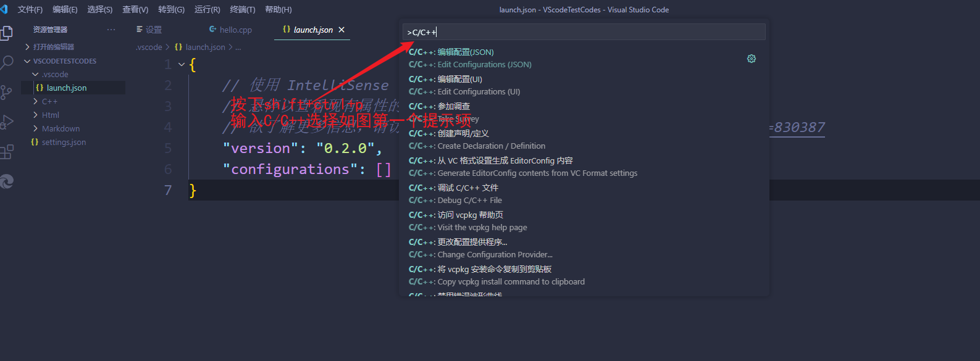The height and width of the screenshot is (361, 980).
Task: Open launch.json in file explorer tree
Action: click(x=67, y=88)
